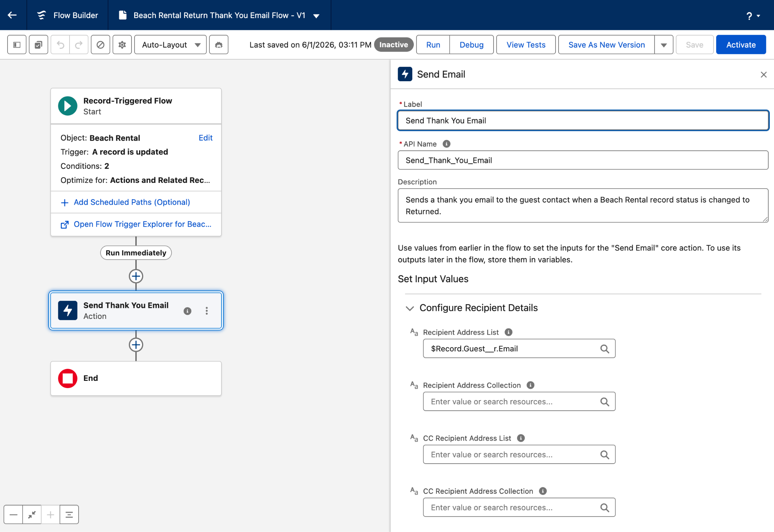Click the API Name input field
Viewport: 774px width, 532px height.
[x=583, y=160]
